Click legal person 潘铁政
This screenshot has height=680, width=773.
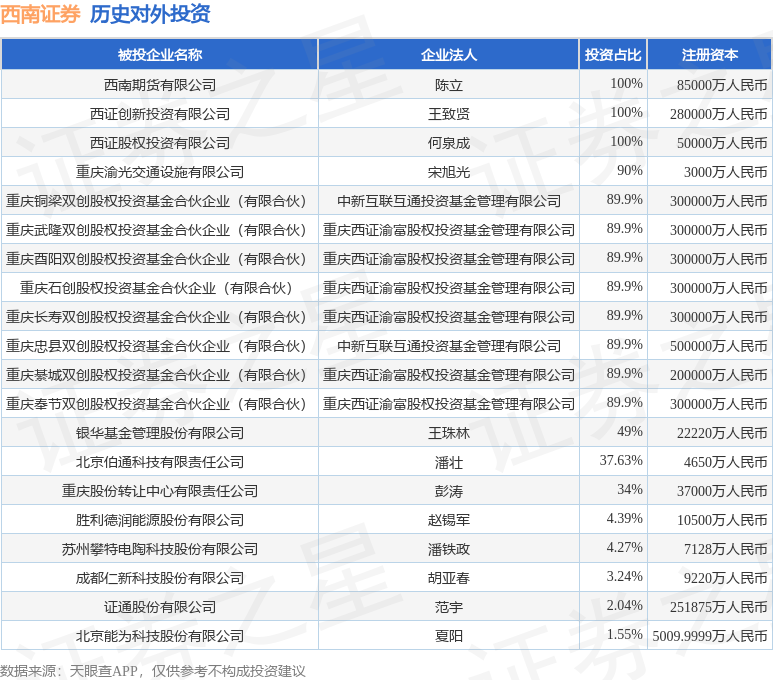tap(449, 549)
